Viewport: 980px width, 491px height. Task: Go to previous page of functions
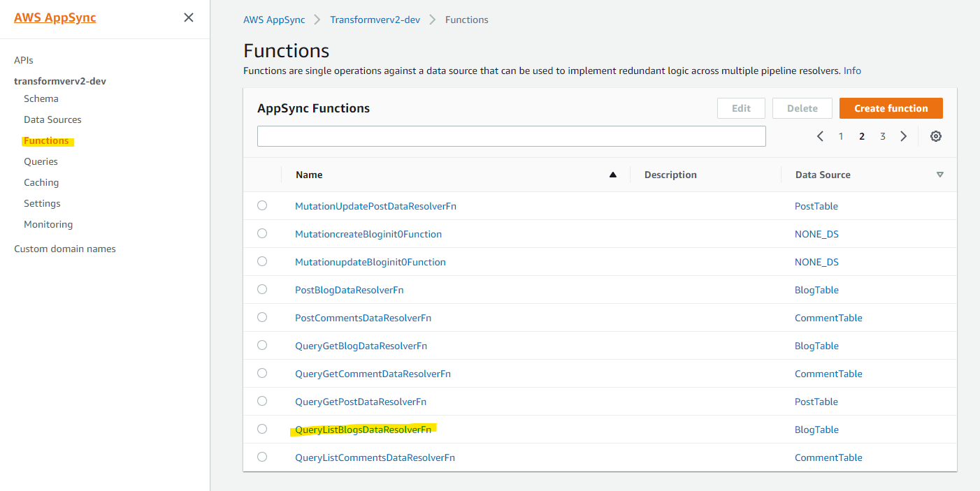[x=820, y=136]
